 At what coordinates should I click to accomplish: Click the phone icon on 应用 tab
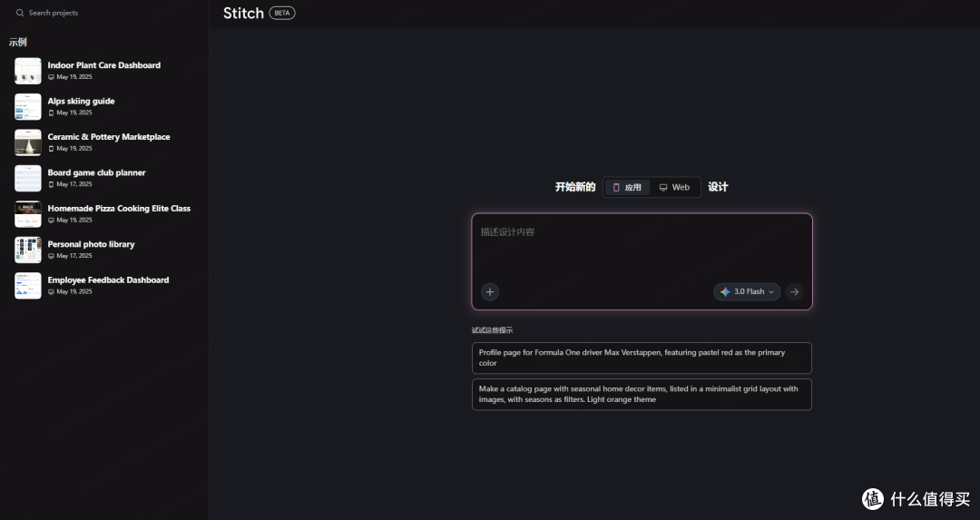coord(616,188)
